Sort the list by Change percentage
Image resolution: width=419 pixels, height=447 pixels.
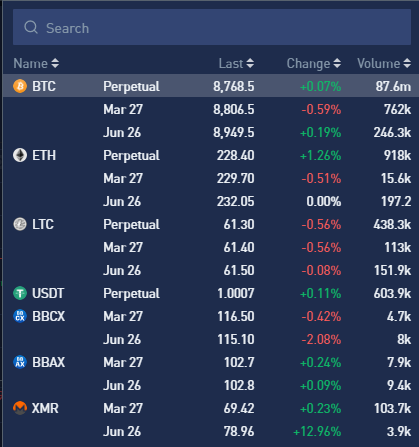pyautogui.click(x=314, y=63)
